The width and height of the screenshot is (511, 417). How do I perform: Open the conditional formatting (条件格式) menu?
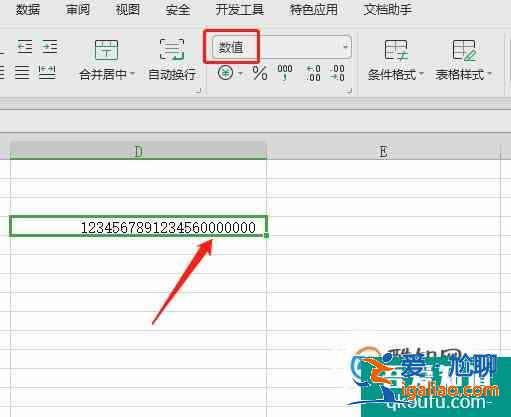[395, 60]
